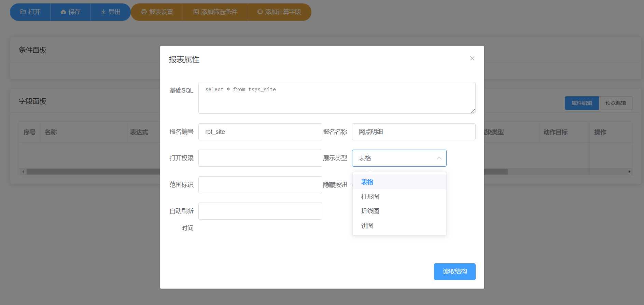Viewport: 644px width, 305px height.
Task: Click the 条件面板 panel title
Action: point(32,50)
